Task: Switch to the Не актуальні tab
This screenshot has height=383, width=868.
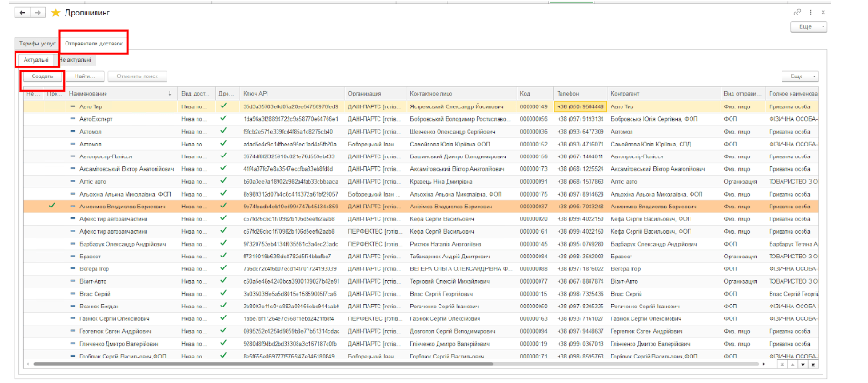Action: point(75,59)
